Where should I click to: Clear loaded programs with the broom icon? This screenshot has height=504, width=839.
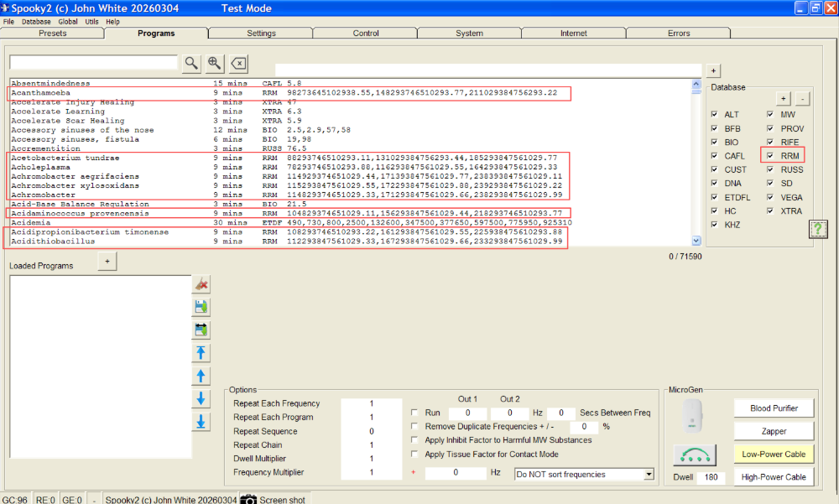[201, 284]
